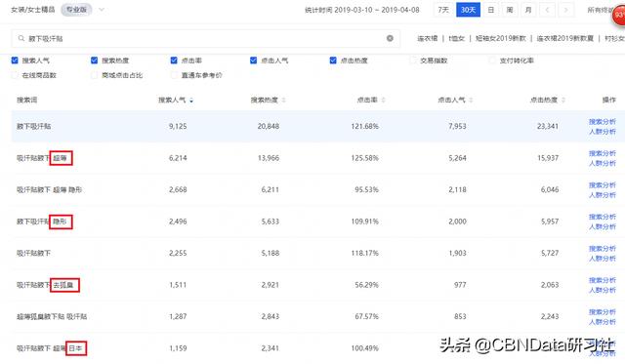The width and height of the screenshot is (625, 364).
Task: Open 人群分析 for 腋下吸汗贴 row
Action: pos(603,132)
